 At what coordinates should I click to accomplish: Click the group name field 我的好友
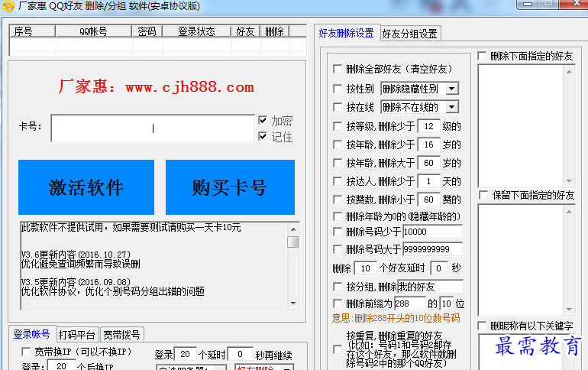(430, 287)
